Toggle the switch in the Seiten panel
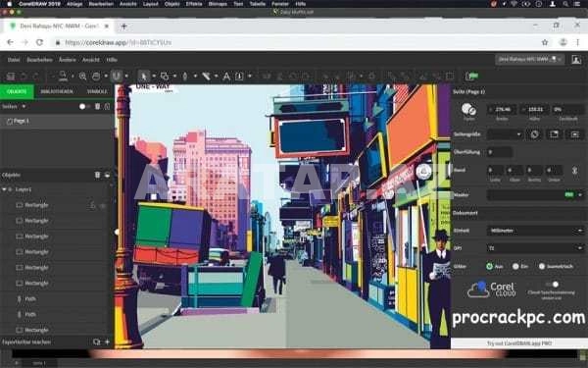Viewport: 588px width, 368px height. point(84,107)
